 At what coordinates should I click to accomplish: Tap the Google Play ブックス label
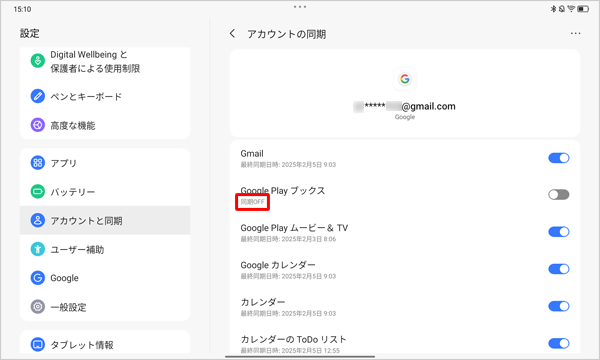[283, 191]
